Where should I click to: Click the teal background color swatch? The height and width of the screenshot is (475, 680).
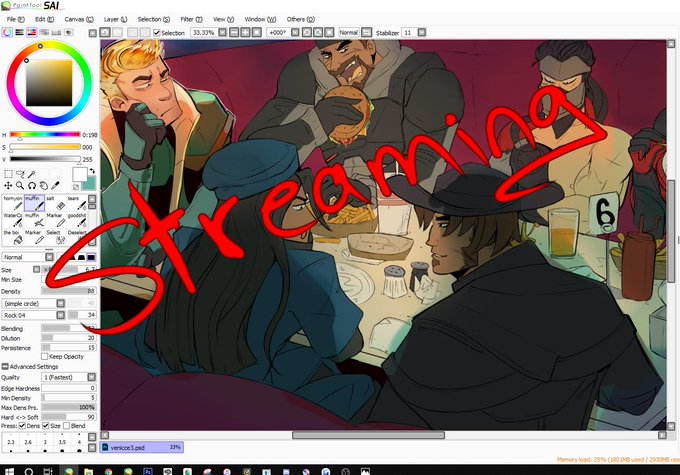click(x=89, y=184)
